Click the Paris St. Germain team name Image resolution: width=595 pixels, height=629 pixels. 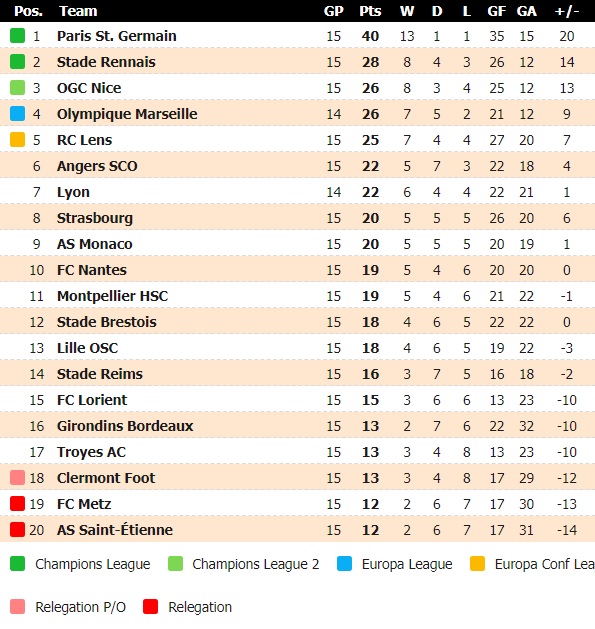coord(116,36)
